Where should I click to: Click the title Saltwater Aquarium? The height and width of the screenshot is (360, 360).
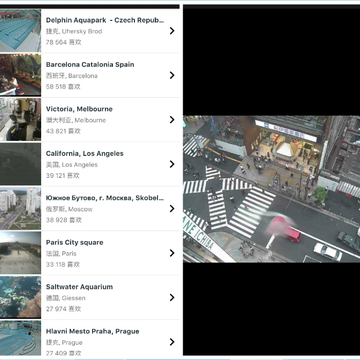point(79,287)
